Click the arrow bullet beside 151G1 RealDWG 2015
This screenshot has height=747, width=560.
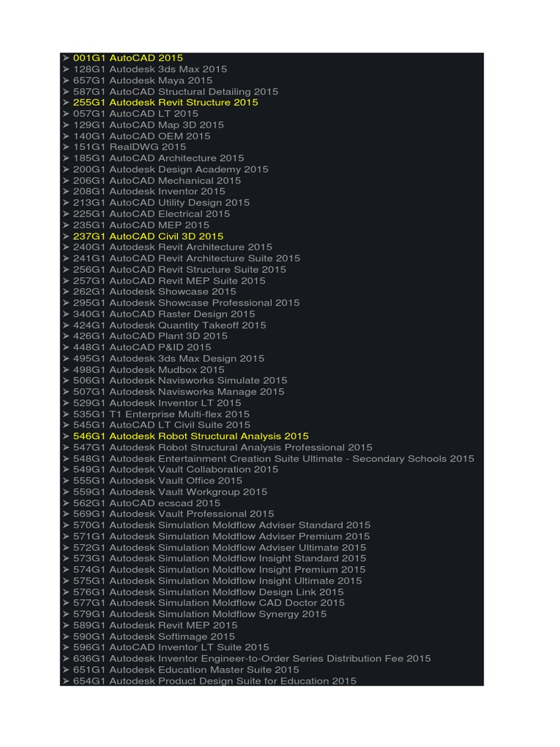66,147
